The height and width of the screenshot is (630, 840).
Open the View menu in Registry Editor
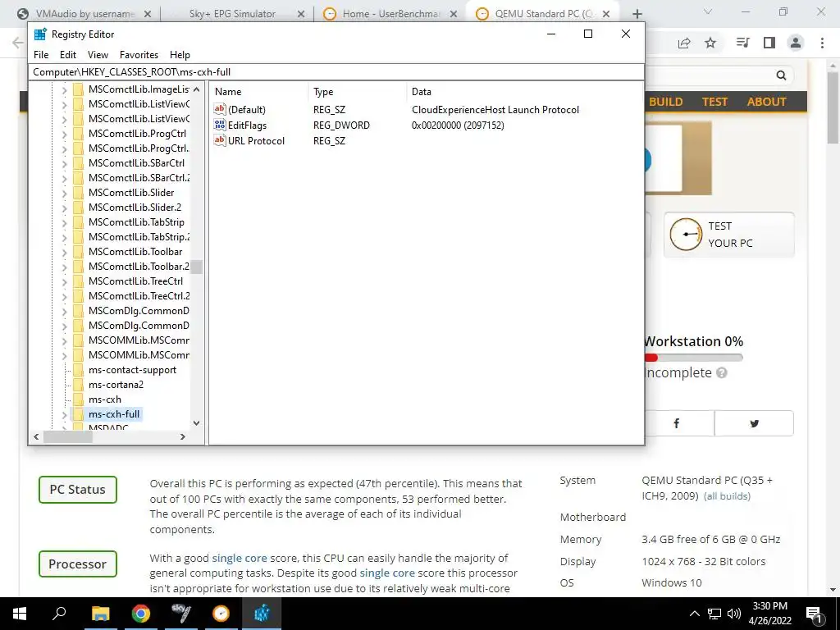click(98, 55)
